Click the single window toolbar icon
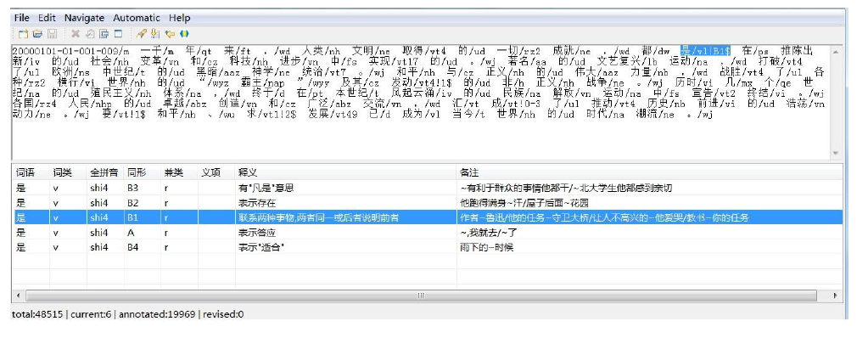868x338 pixels. click(118, 34)
